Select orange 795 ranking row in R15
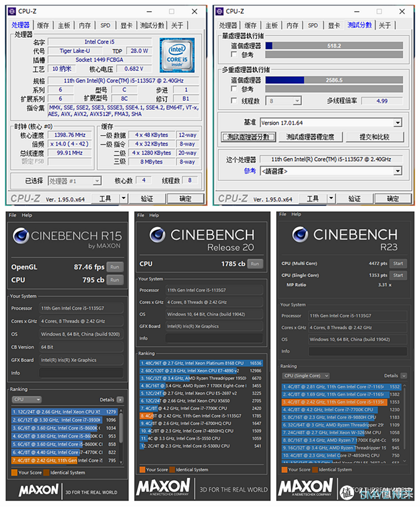This screenshot has width=420, height=507. coord(65,460)
